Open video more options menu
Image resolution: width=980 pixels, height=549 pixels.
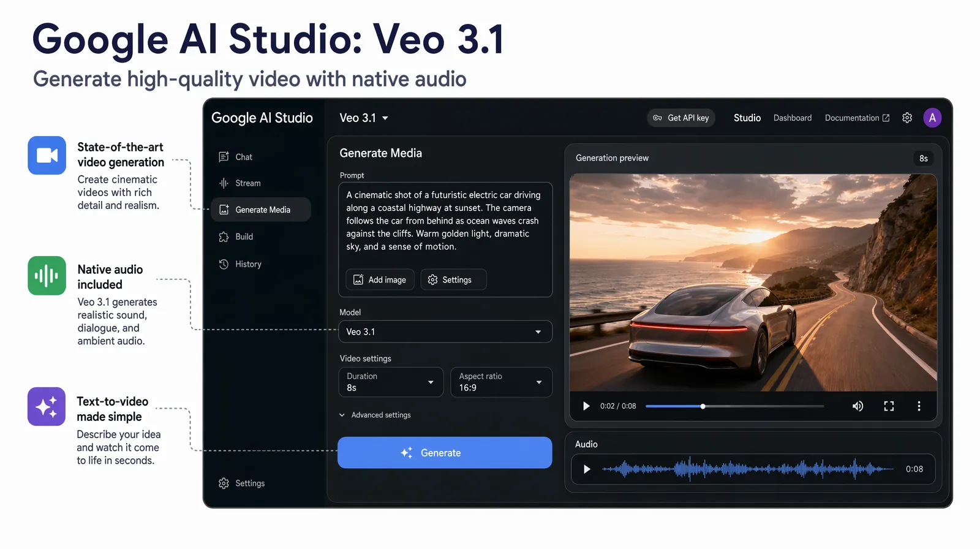click(x=919, y=406)
